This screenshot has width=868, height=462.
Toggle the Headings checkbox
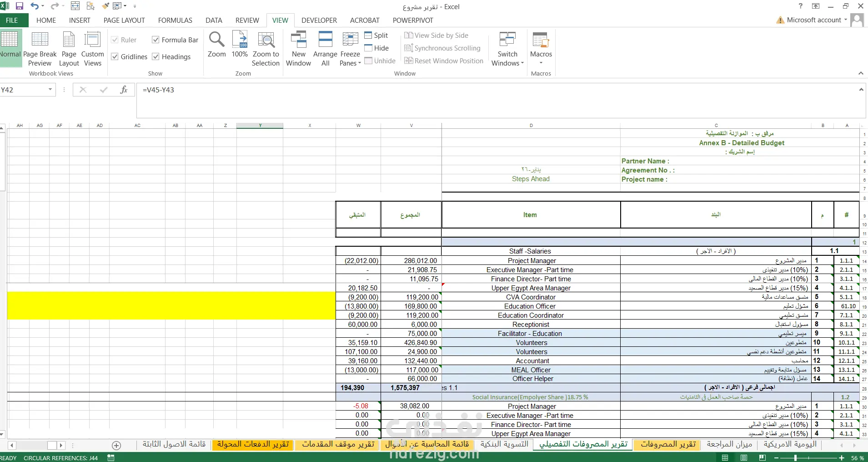pyautogui.click(x=156, y=56)
